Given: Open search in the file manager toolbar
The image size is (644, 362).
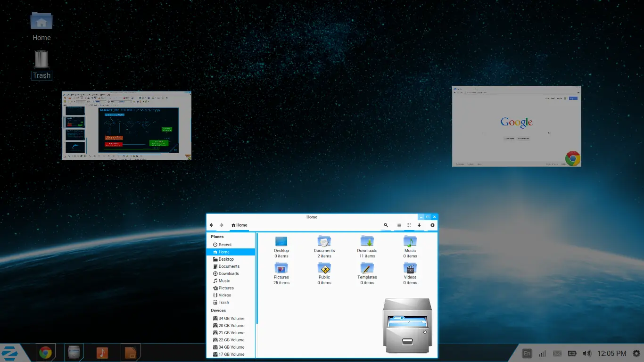Looking at the screenshot, I should pyautogui.click(x=386, y=225).
